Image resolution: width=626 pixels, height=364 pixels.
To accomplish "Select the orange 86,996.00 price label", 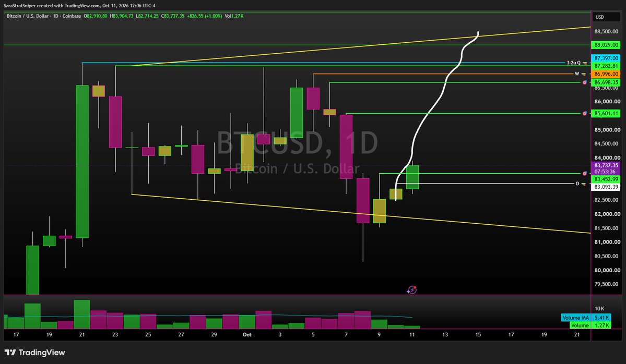I will (x=606, y=74).
